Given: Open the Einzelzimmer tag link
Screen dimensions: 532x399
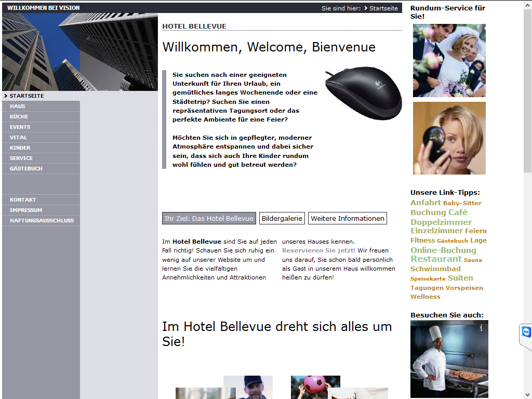Looking at the screenshot, I should tap(436, 231).
